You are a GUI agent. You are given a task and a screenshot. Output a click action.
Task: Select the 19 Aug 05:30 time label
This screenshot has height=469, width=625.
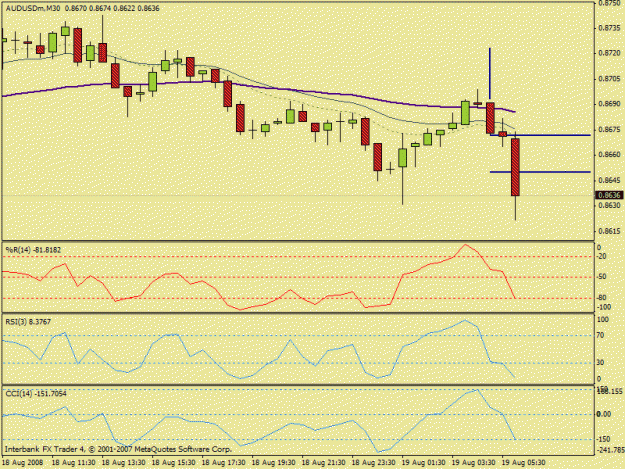click(523, 463)
